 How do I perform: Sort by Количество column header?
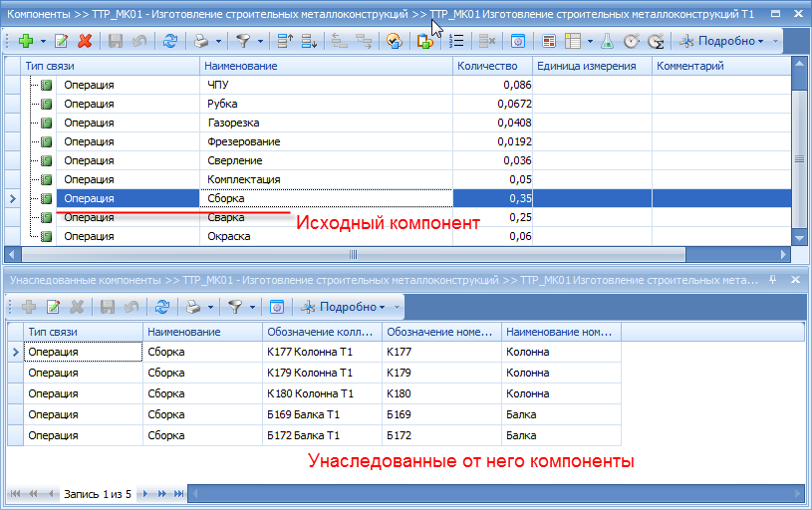tap(493, 66)
